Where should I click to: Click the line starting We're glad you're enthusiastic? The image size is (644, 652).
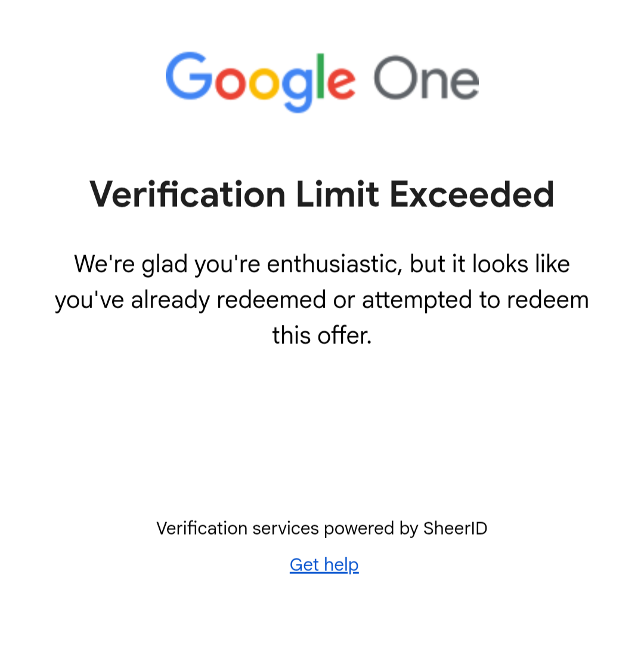point(322,264)
